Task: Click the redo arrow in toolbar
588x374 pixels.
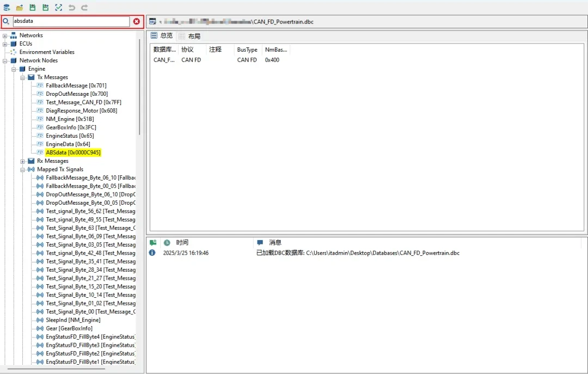Action: tap(84, 8)
